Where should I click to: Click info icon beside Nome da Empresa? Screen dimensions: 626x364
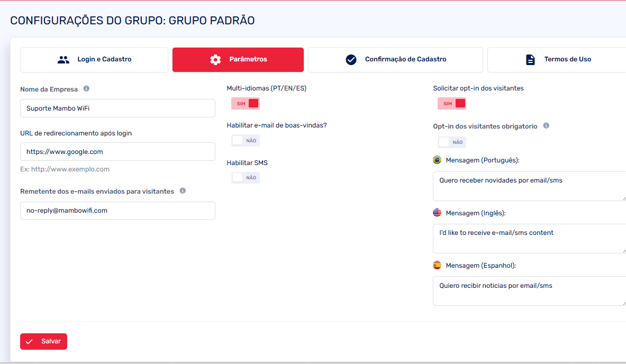coord(86,89)
